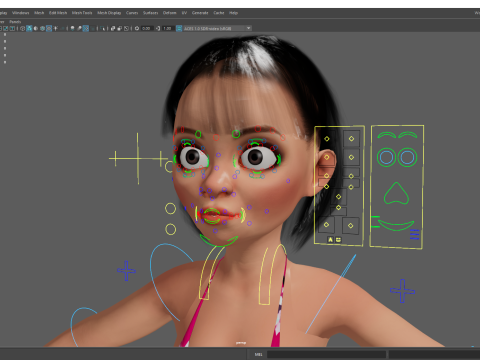Select green circle control between the eyebrows
The width and height of the screenshot is (480, 360).
[236, 134]
